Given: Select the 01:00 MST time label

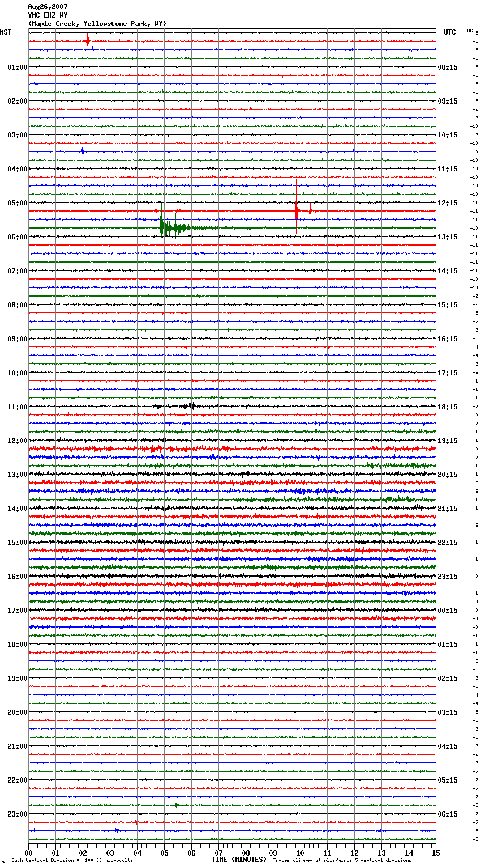Looking at the screenshot, I should pos(18,67).
